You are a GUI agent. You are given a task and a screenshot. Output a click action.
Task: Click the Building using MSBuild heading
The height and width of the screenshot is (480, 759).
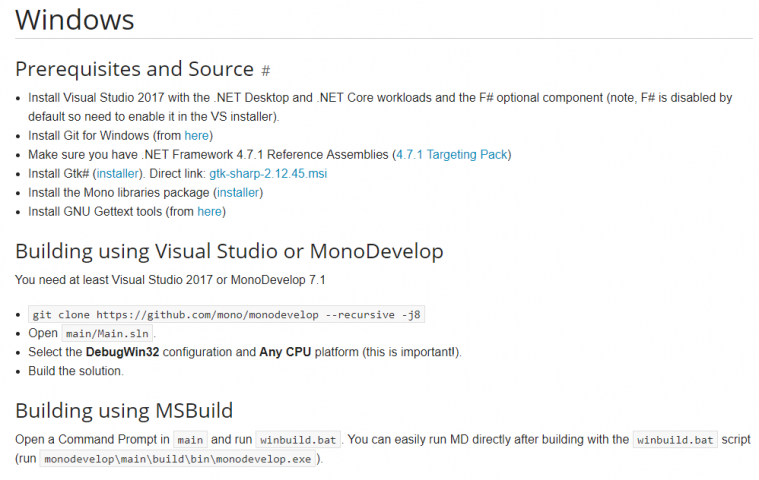(x=124, y=411)
